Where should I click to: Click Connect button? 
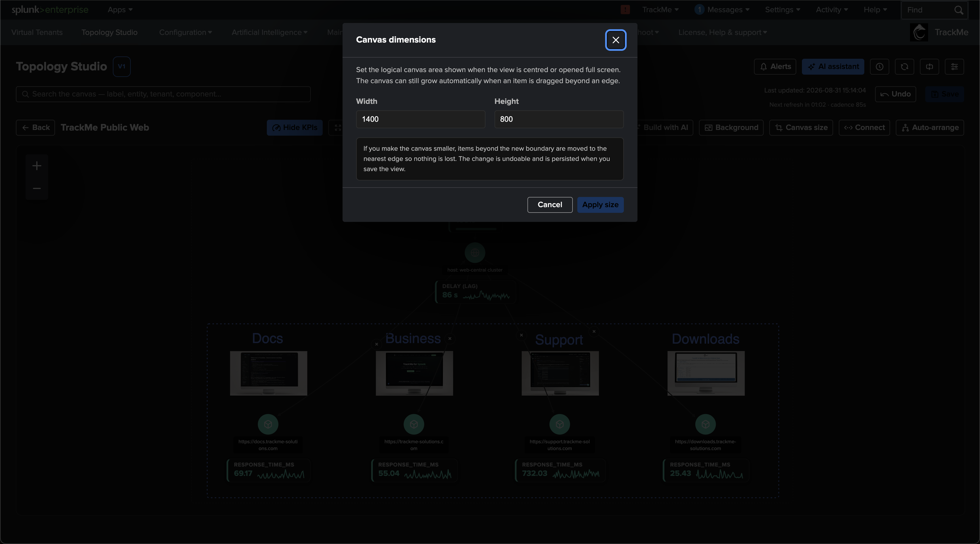point(864,127)
